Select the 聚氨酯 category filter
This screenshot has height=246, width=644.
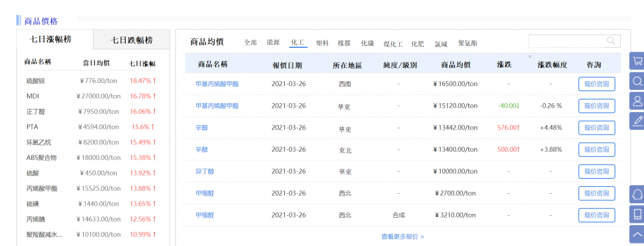click(468, 43)
